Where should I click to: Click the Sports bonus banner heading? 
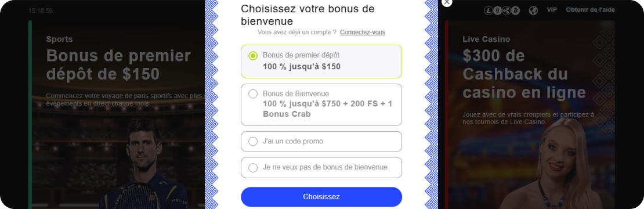tap(119, 64)
